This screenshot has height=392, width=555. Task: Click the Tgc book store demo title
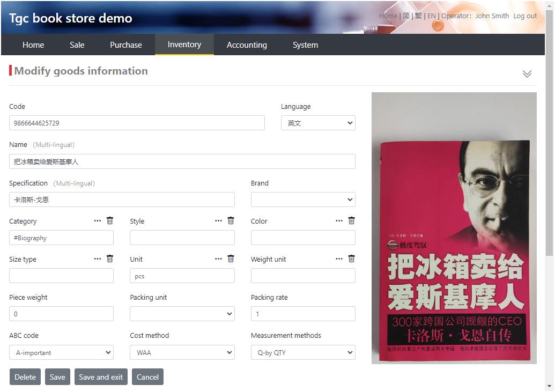[70, 18]
